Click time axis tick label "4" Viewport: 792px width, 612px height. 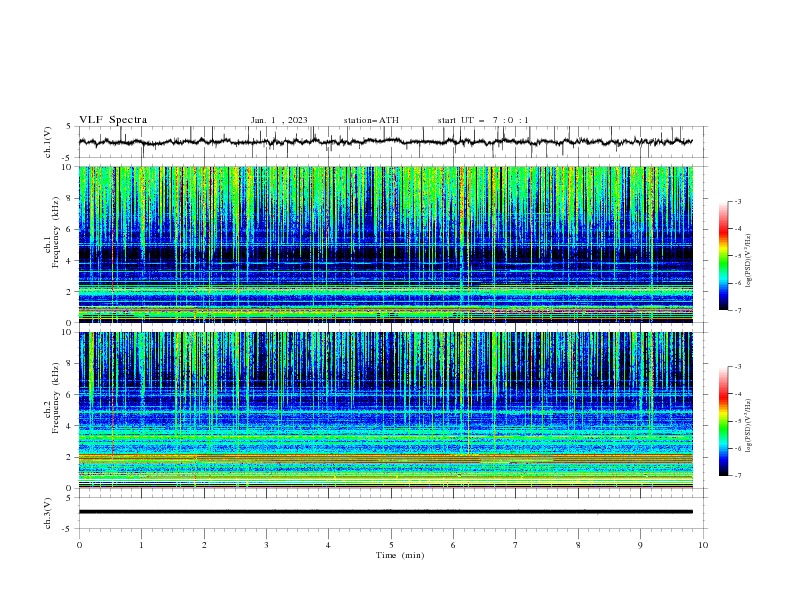tap(328, 545)
